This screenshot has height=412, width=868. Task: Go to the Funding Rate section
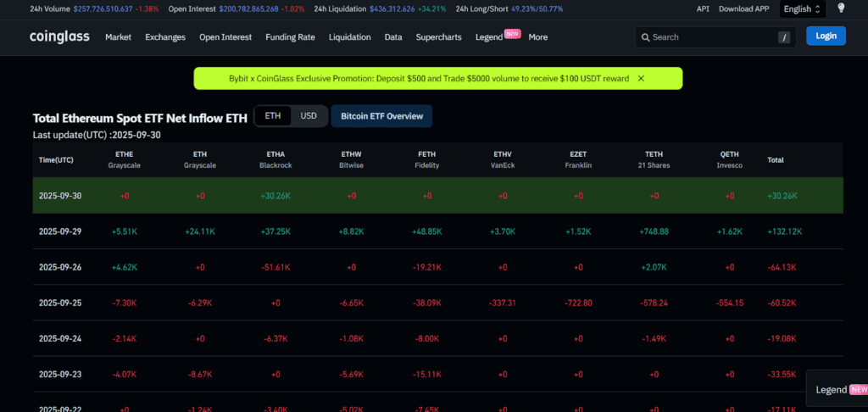(290, 37)
